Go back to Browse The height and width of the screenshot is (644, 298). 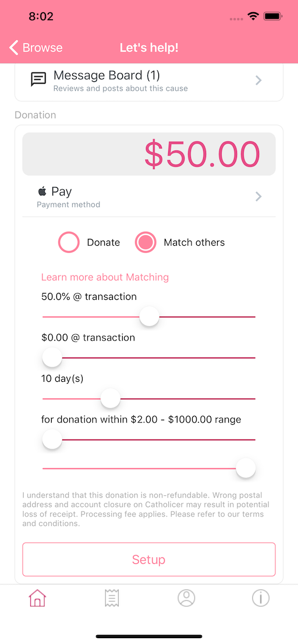(36, 48)
